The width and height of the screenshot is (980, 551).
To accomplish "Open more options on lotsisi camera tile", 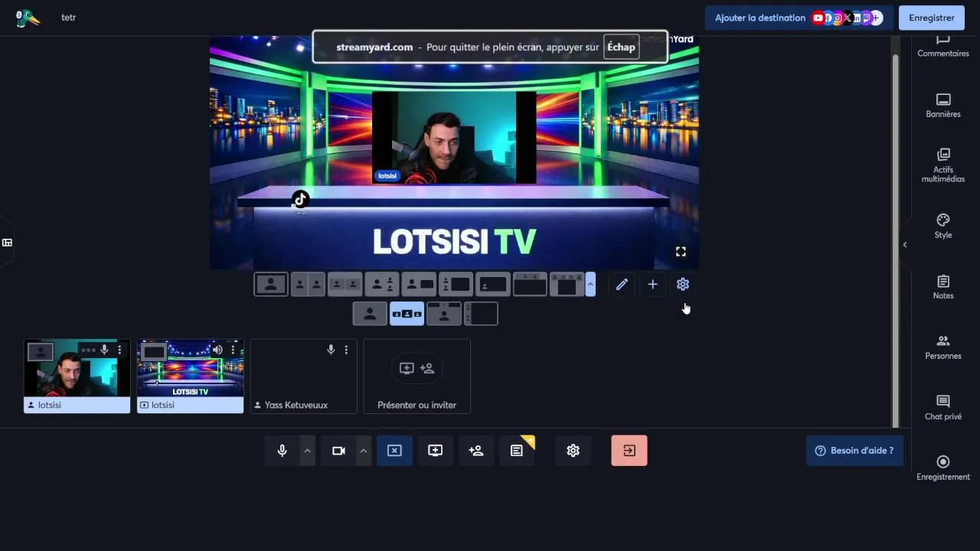I will click(119, 350).
